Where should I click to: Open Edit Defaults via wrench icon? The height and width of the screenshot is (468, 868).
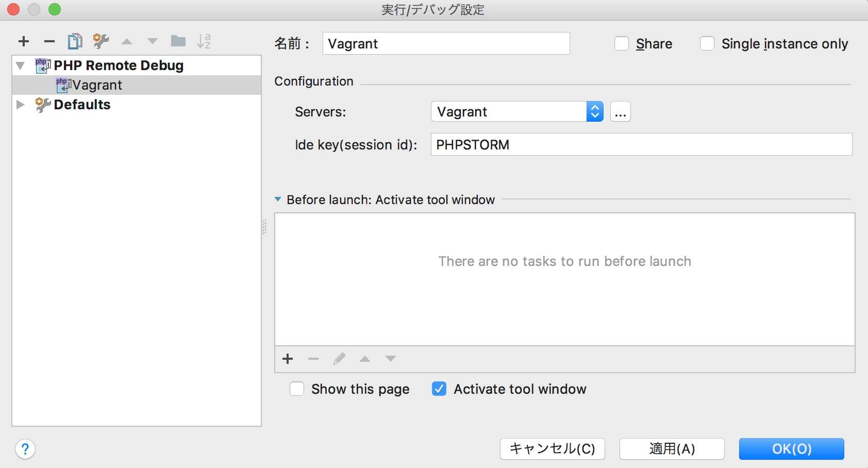[101, 41]
